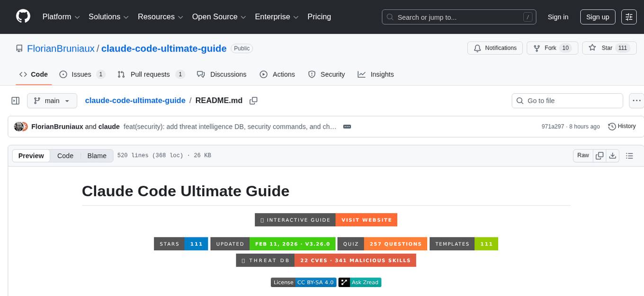Click the Sign up button

[x=598, y=17]
